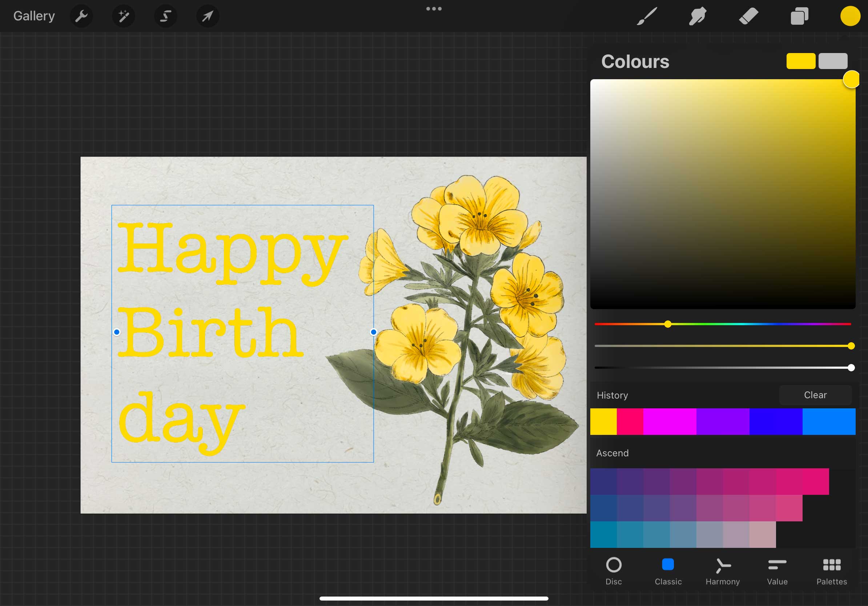Click the right blue text box handle
The width and height of the screenshot is (868, 606).
tap(374, 332)
